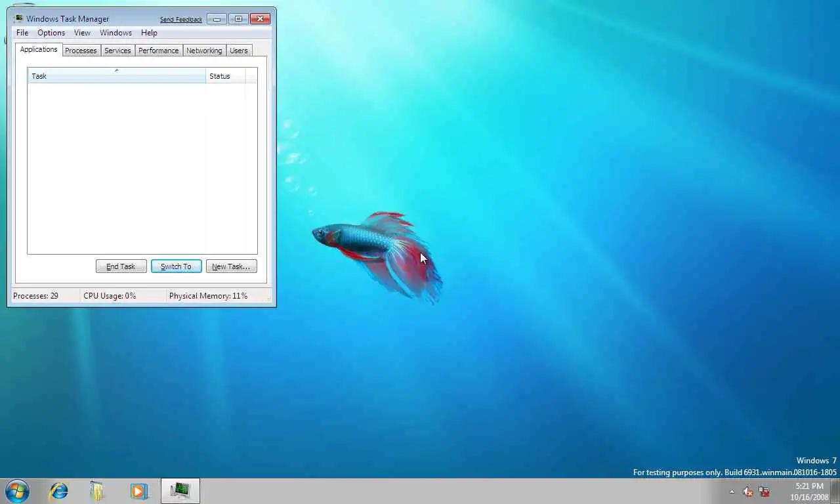Viewport: 840px width, 504px height.
Task: Click the Task Manager title bar icon
Action: point(18,18)
